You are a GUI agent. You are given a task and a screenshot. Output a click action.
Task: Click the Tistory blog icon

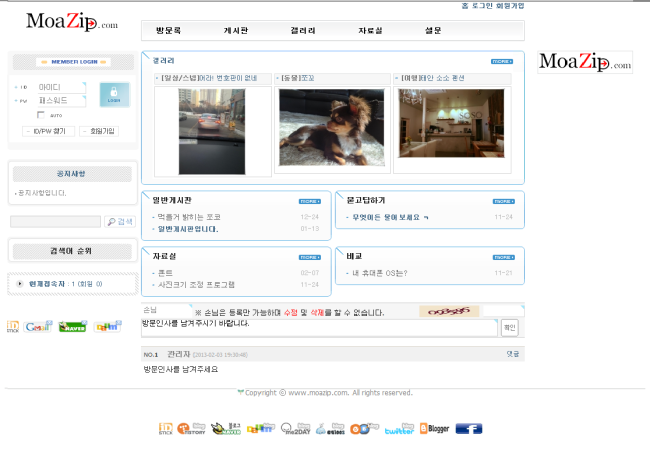(191, 428)
